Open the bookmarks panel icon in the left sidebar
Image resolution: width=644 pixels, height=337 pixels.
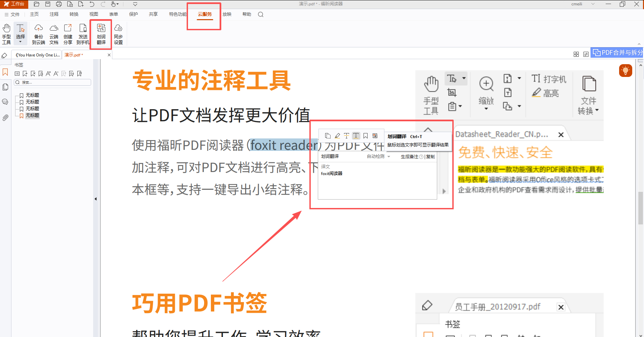(x=5, y=72)
